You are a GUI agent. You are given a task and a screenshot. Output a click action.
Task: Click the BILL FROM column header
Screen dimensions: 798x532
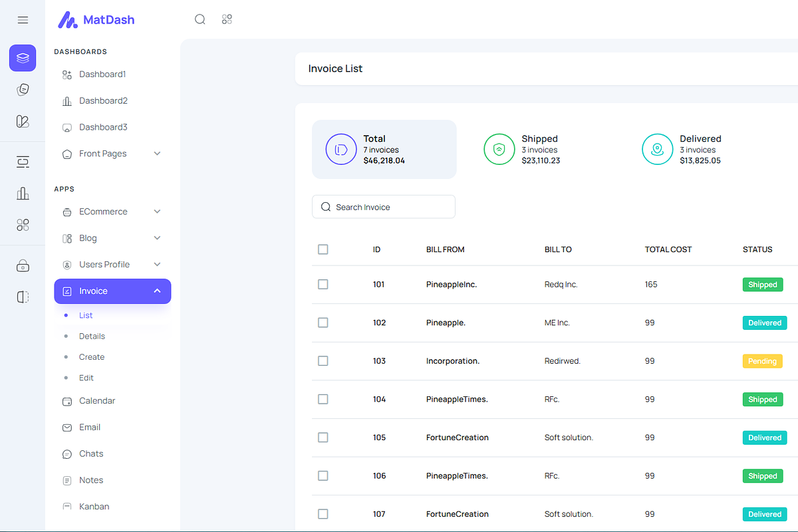tap(446, 249)
